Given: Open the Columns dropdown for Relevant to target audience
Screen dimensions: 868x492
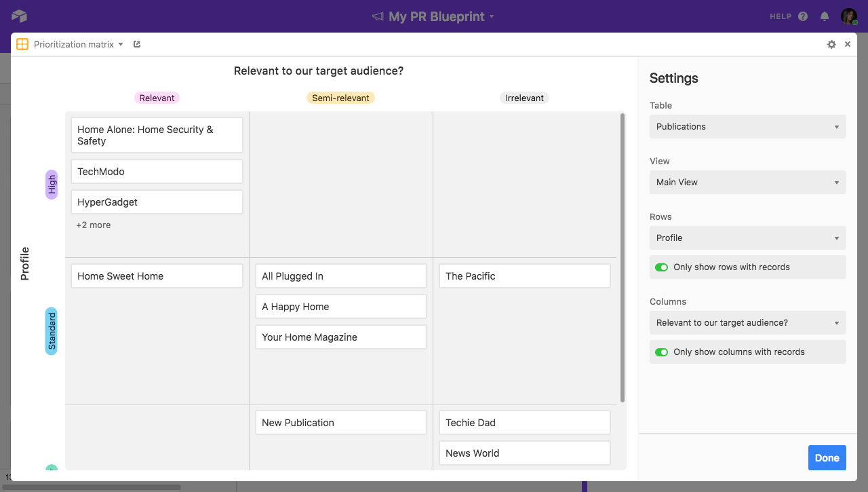Looking at the screenshot, I should tap(748, 322).
